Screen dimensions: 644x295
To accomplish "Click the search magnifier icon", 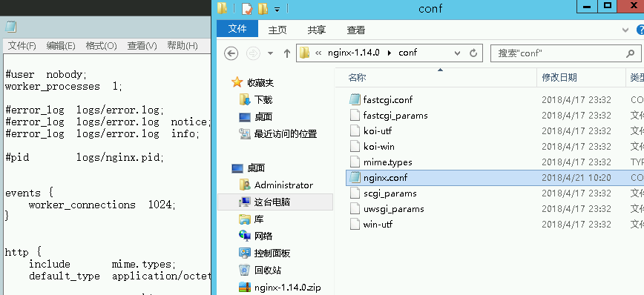I will click(x=631, y=53).
